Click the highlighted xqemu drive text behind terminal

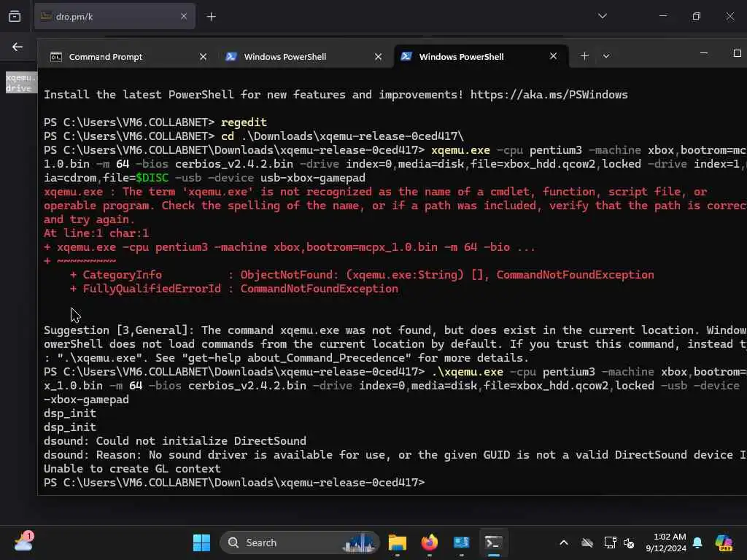click(x=20, y=83)
